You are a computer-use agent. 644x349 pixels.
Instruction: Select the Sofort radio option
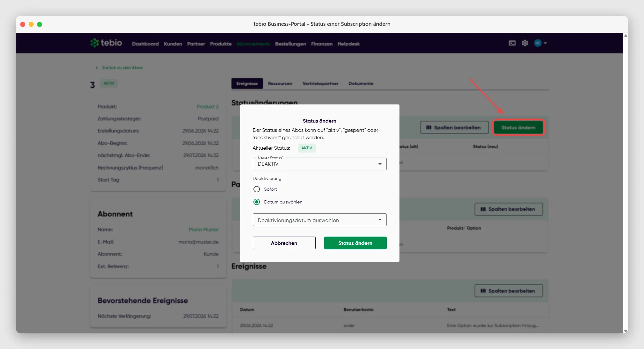[257, 189]
